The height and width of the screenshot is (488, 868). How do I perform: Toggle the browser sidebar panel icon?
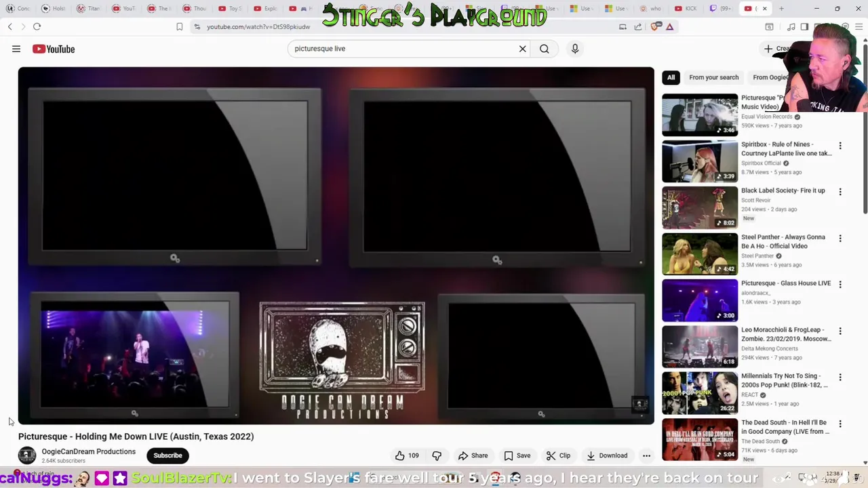point(804,26)
